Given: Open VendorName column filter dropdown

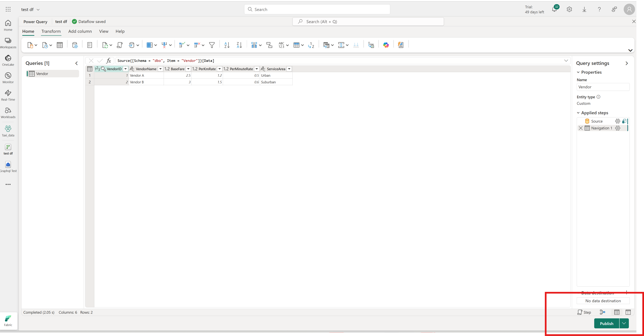Looking at the screenshot, I should pos(161,69).
